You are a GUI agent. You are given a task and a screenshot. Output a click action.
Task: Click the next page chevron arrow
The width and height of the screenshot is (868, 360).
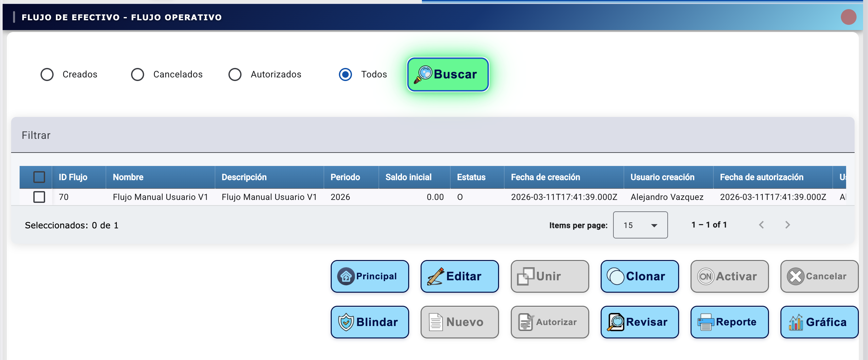[788, 225]
